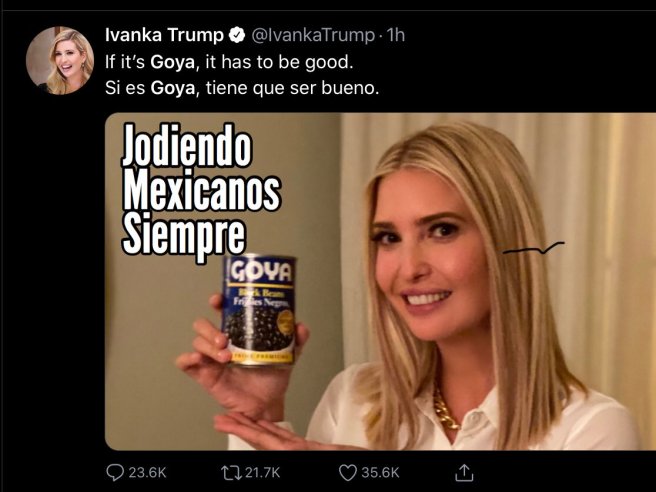This screenshot has width=656, height=492.
Task: Click the 21.7K retweet count
Action: 262,473
